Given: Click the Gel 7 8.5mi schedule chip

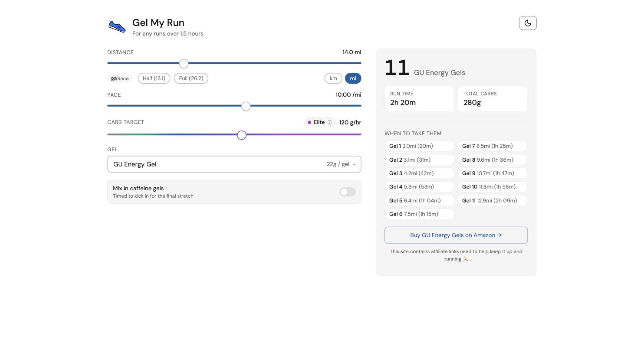Looking at the screenshot, I should pyautogui.click(x=493, y=146).
